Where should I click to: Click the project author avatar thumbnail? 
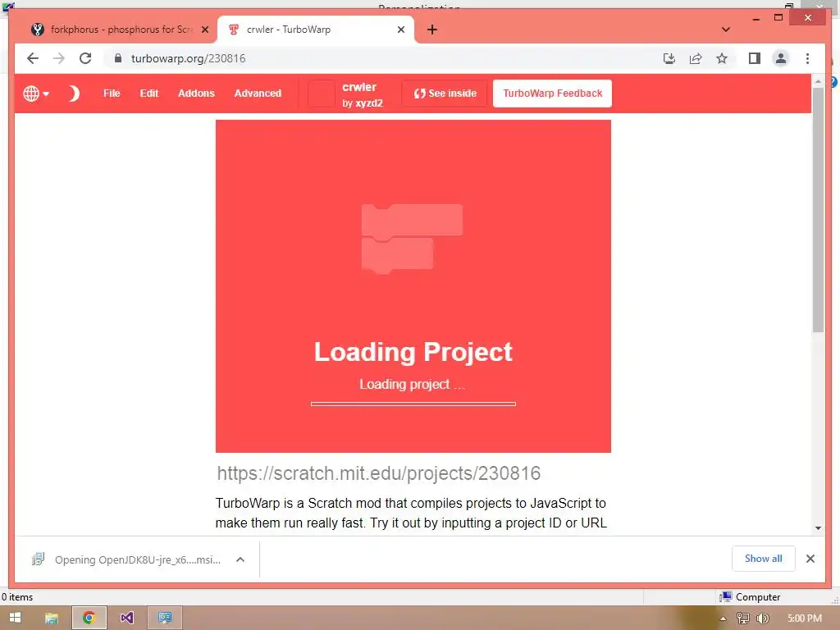(322, 94)
